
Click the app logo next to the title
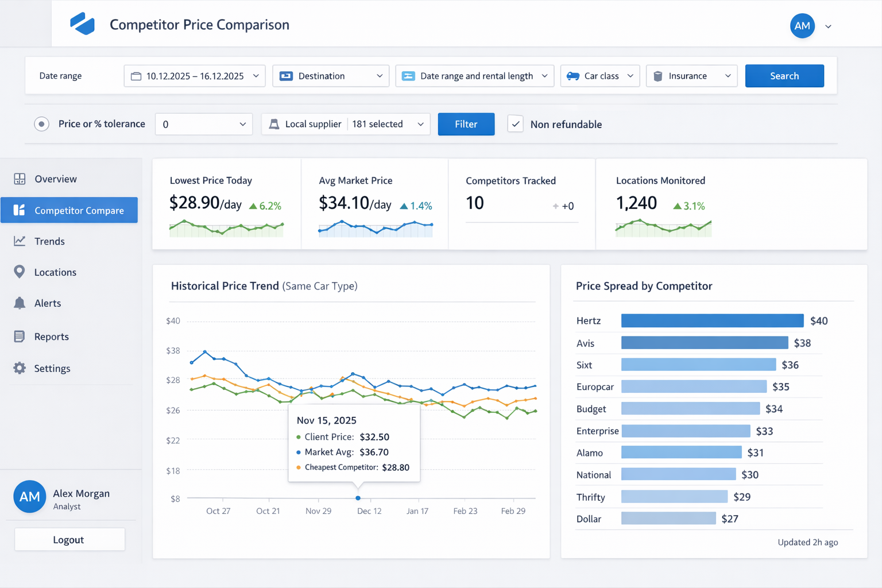coord(82,24)
